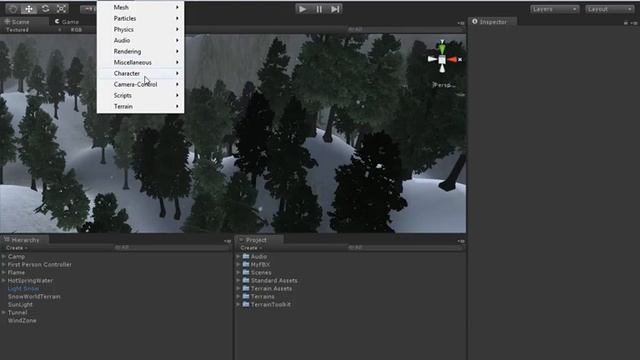The height and width of the screenshot is (360, 640).
Task: Open the Layout dropdown
Action: coord(609,9)
